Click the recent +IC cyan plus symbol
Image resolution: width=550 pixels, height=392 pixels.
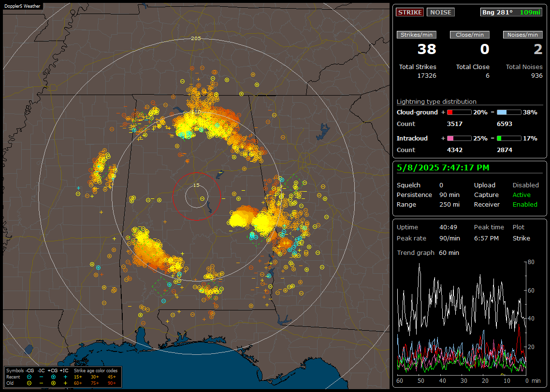click(65, 377)
